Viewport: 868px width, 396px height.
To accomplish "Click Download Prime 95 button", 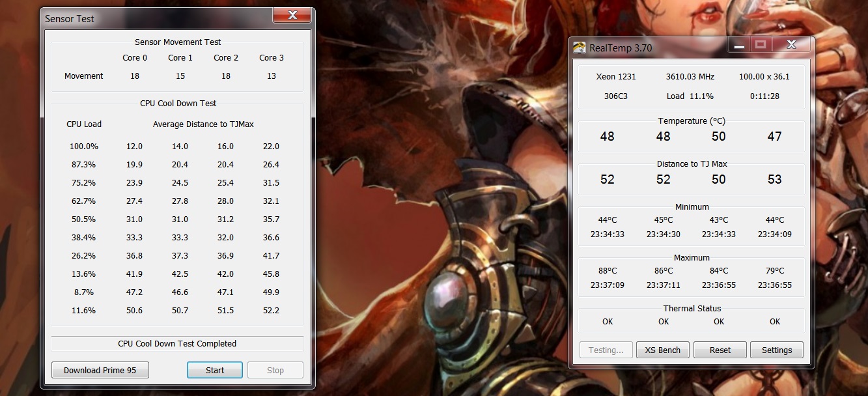I will pos(100,370).
